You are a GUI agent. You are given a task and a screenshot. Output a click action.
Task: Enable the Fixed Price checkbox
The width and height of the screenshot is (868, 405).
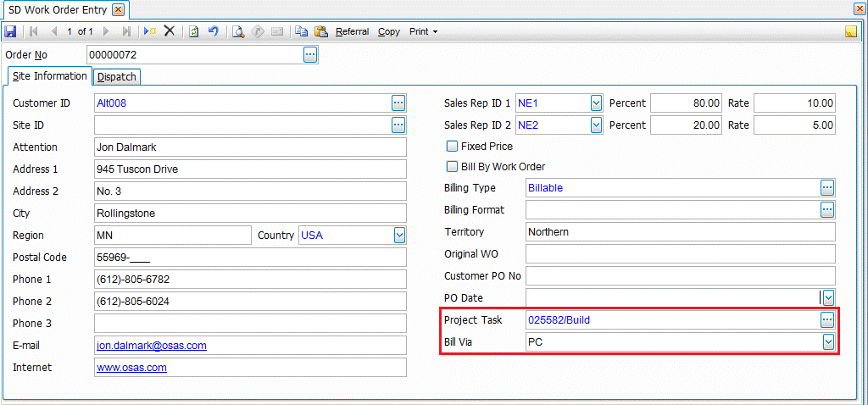pyautogui.click(x=452, y=147)
